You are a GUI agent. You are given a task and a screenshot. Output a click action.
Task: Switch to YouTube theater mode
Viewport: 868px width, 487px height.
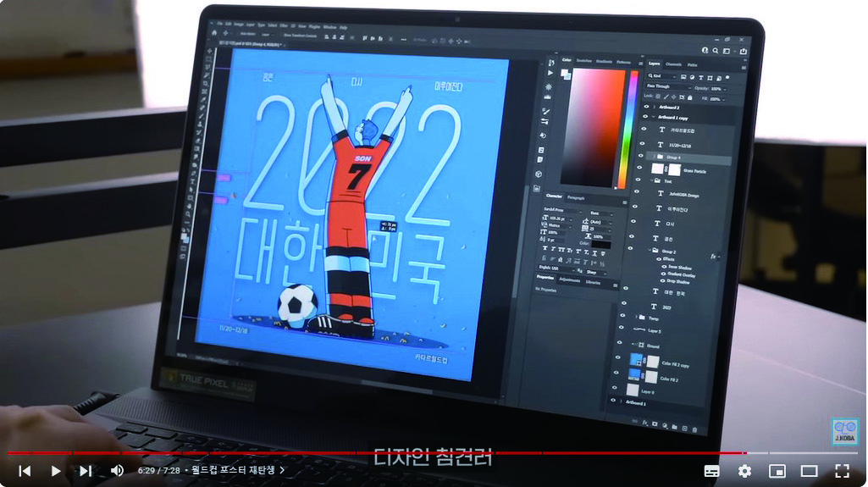coord(810,471)
